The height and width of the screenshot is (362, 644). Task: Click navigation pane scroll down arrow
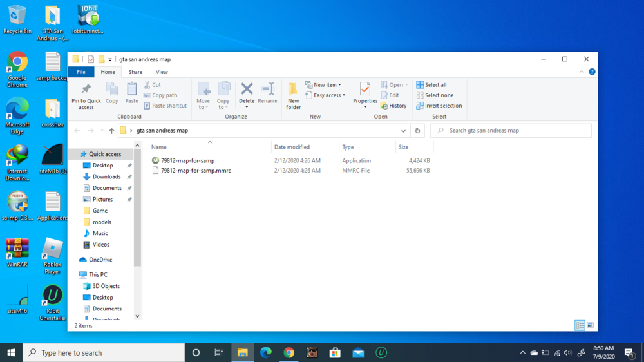(x=137, y=316)
